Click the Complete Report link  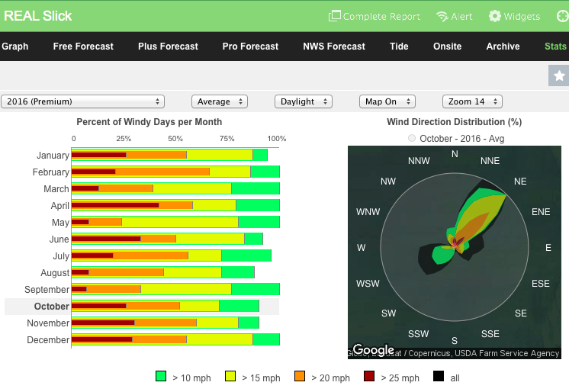tap(381, 16)
